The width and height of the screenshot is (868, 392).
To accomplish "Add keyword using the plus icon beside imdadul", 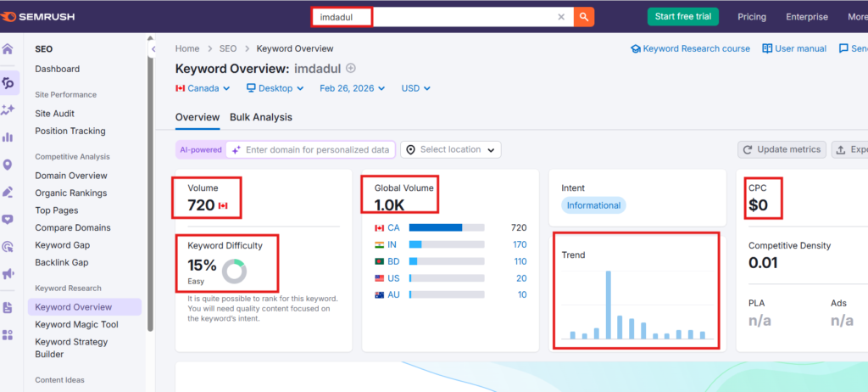I will point(351,69).
